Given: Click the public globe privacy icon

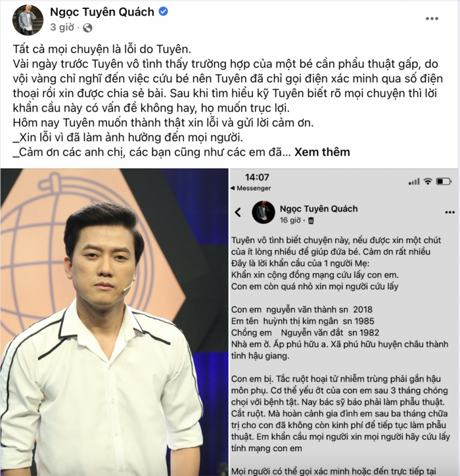Looking at the screenshot, I should pyautogui.click(x=87, y=28).
